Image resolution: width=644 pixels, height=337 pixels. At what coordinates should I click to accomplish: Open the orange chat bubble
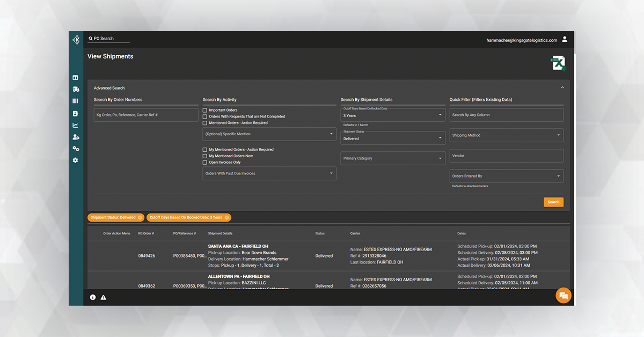point(563,296)
